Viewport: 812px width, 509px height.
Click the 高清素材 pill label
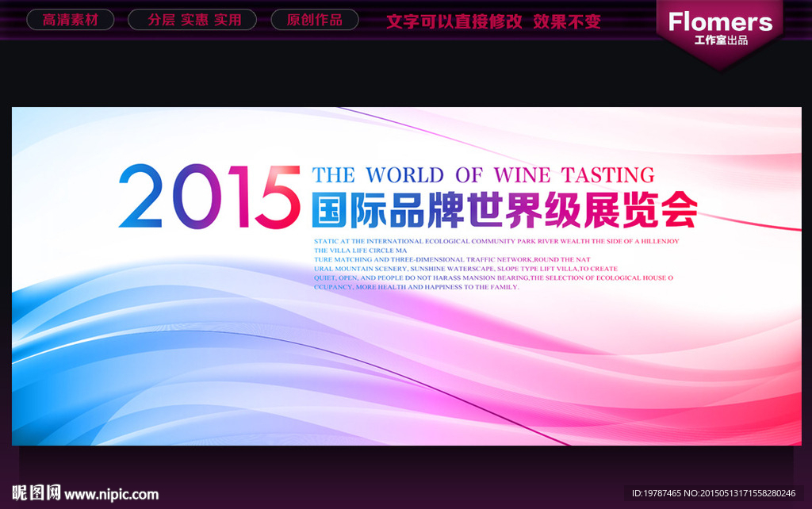(x=71, y=20)
